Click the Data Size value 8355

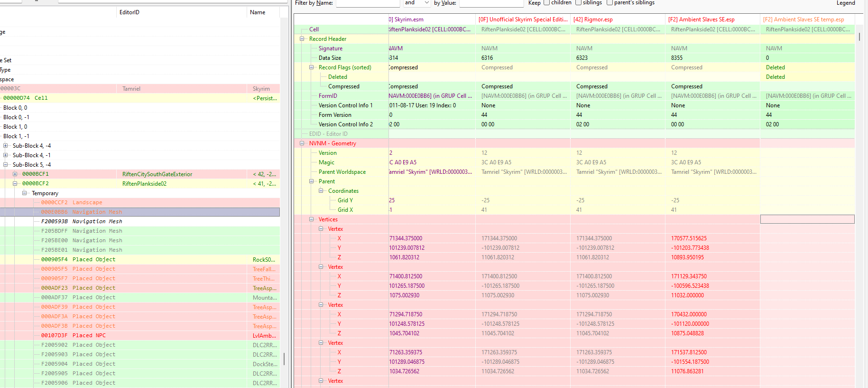(x=677, y=58)
